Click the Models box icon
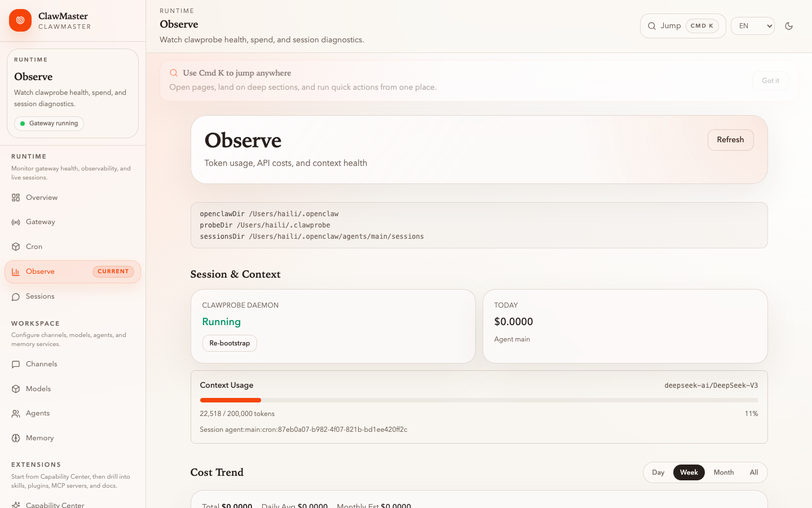The height and width of the screenshot is (508, 812). click(16, 389)
